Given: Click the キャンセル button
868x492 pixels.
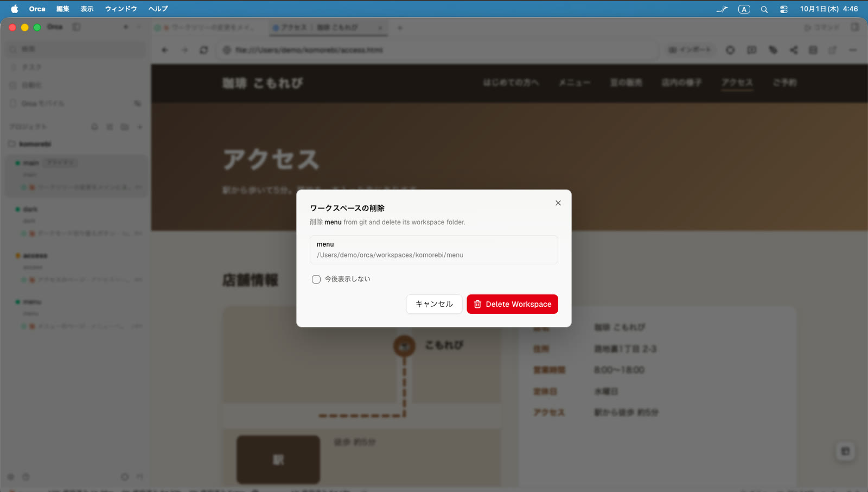Looking at the screenshot, I should coord(434,304).
